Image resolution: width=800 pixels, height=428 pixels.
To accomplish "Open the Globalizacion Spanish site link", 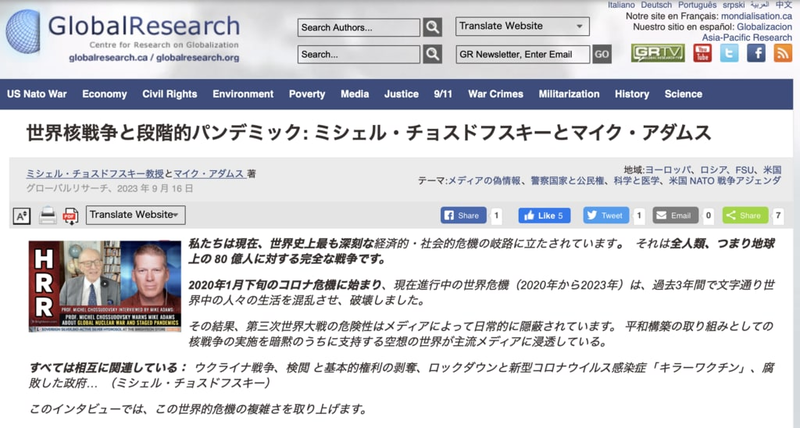I will [x=764, y=27].
